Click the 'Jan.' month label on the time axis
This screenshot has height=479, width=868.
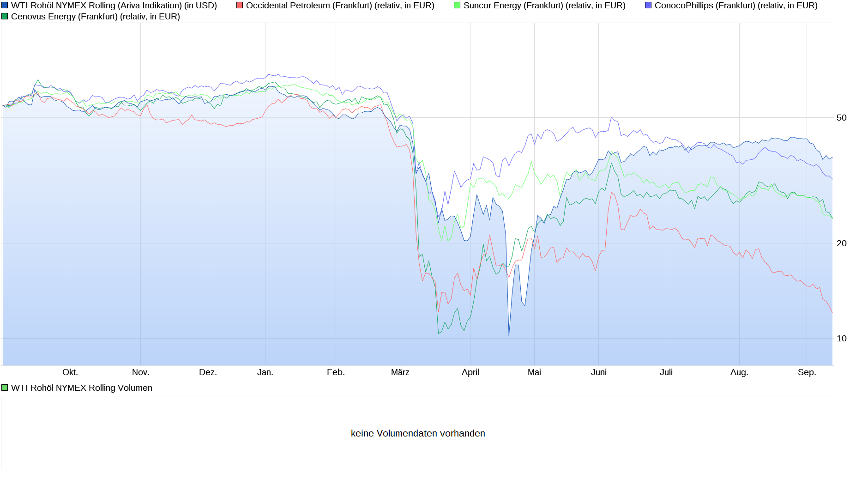(x=265, y=372)
